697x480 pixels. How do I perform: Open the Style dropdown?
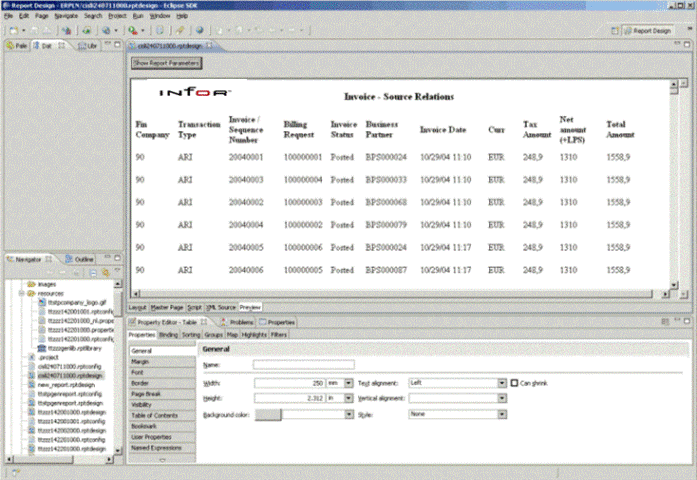(501, 413)
